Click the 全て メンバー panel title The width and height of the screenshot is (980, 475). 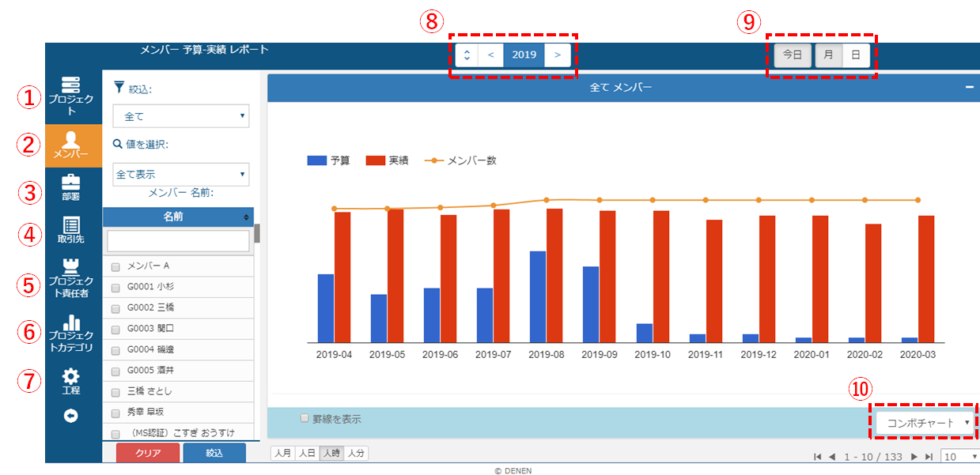coord(621,88)
